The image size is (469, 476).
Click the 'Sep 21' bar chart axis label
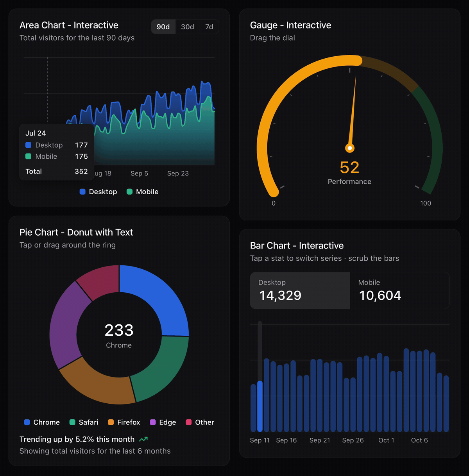coord(320,440)
